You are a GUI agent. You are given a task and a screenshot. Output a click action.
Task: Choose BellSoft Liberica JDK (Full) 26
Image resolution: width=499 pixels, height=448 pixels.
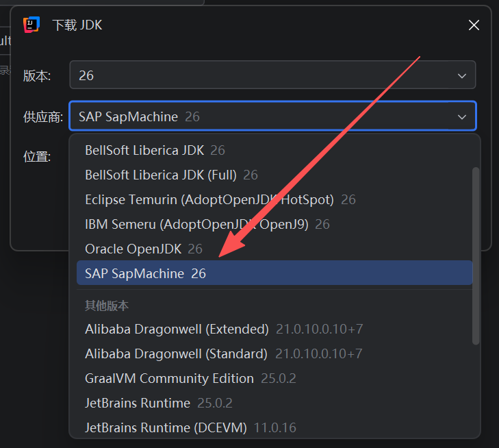[x=171, y=175]
